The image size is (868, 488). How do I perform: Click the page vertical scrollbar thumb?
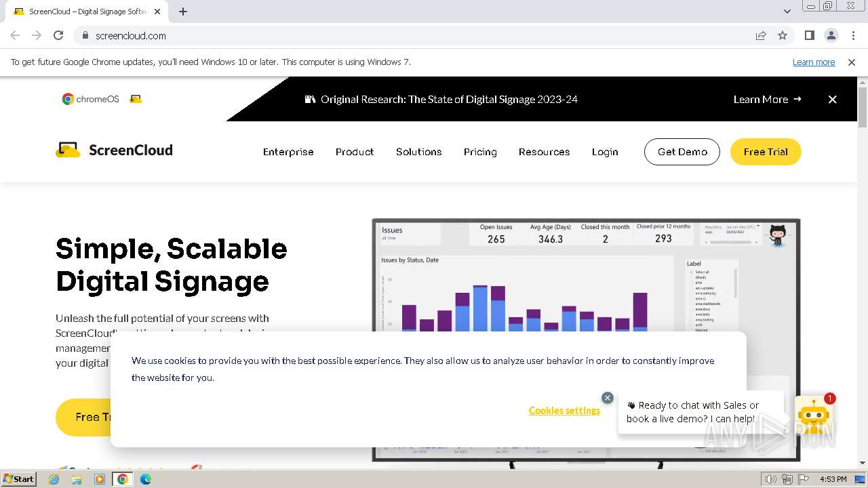(863, 107)
